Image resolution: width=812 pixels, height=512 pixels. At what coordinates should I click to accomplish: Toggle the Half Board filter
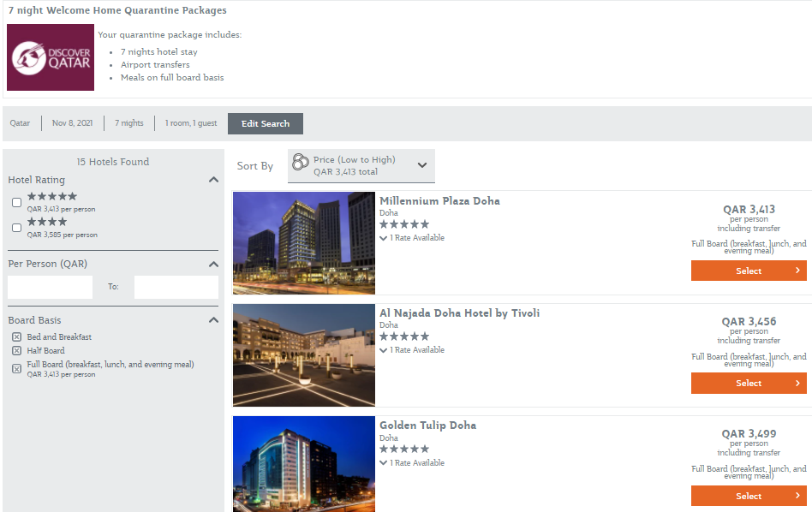point(16,351)
